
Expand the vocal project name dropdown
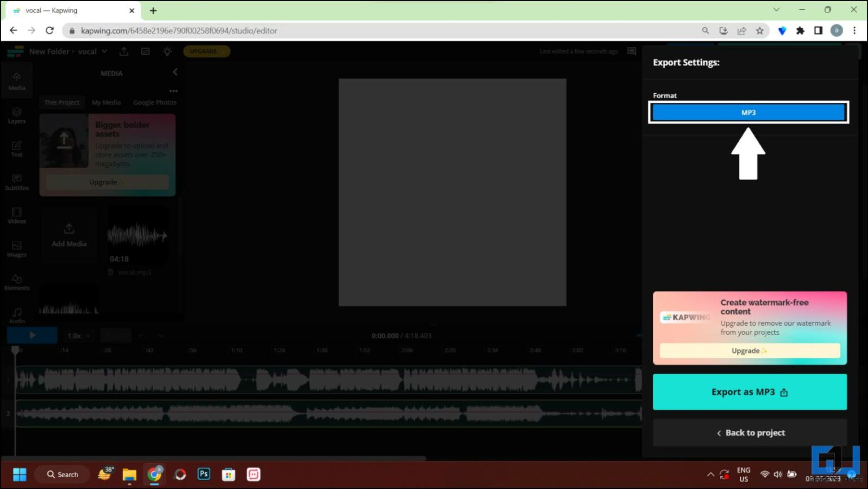105,51
